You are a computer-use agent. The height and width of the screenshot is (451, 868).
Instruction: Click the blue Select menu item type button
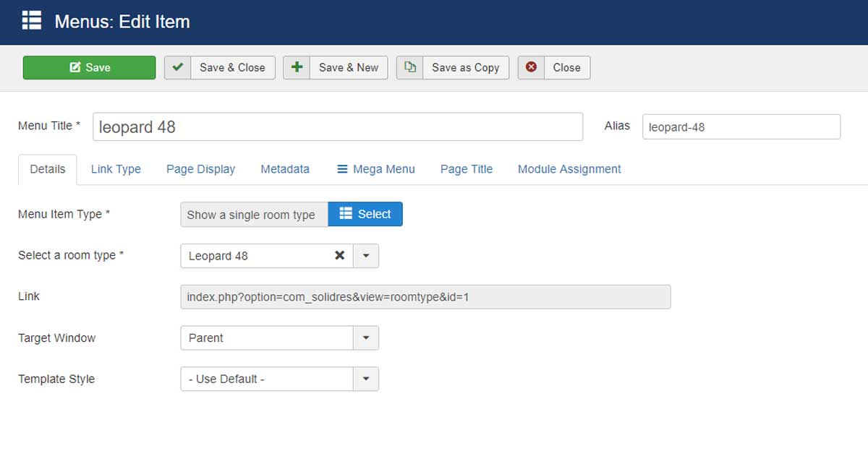pyautogui.click(x=365, y=214)
